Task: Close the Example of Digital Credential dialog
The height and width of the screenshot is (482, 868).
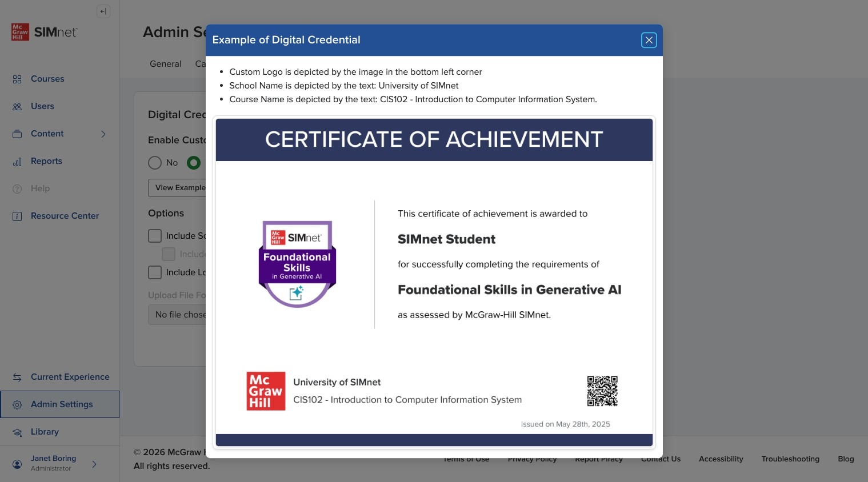Action: click(649, 40)
